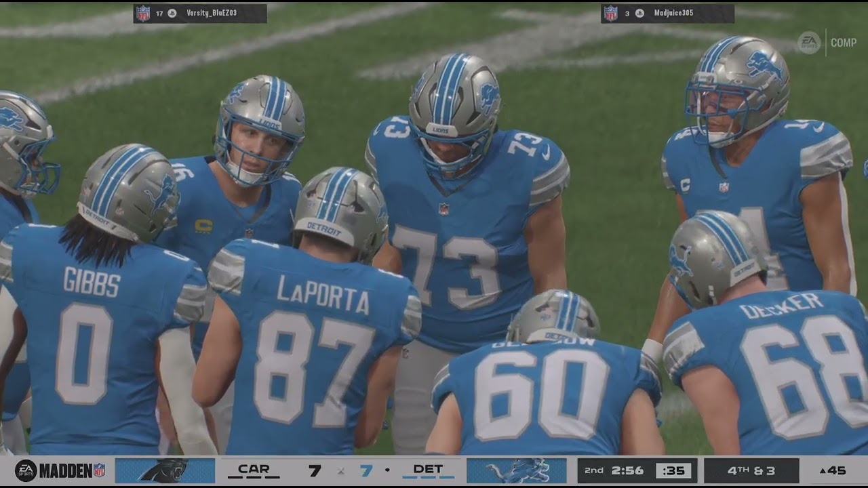Click the number 0 on Gibbs's back
The height and width of the screenshot is (488, 868).
pos(84,354)
